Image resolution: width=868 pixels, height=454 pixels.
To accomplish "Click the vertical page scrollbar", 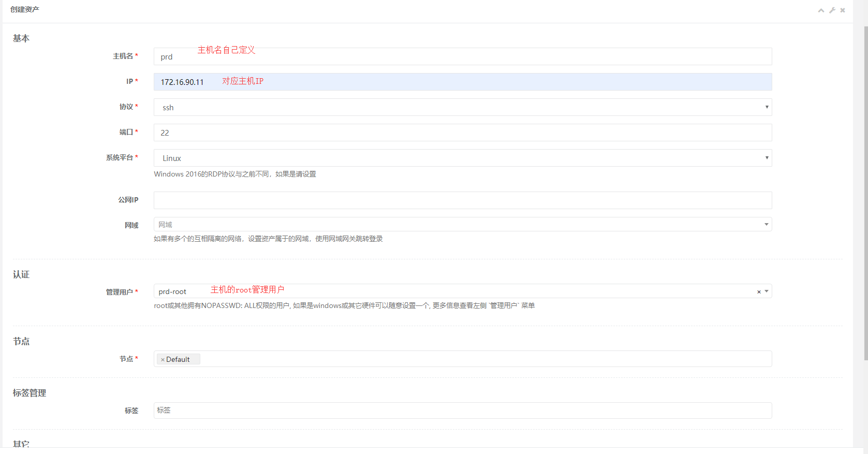I will coord(865,193).
